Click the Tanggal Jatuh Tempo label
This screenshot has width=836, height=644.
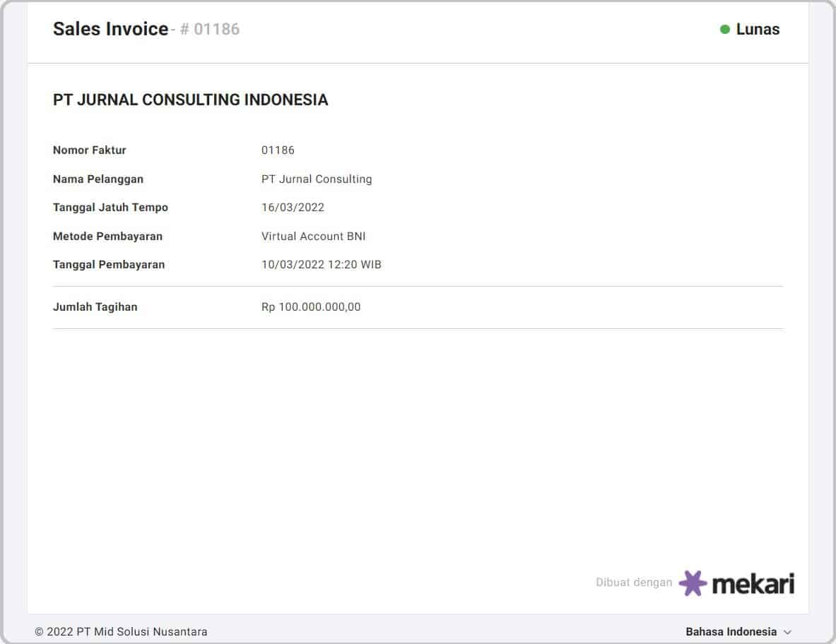point(110,207)
